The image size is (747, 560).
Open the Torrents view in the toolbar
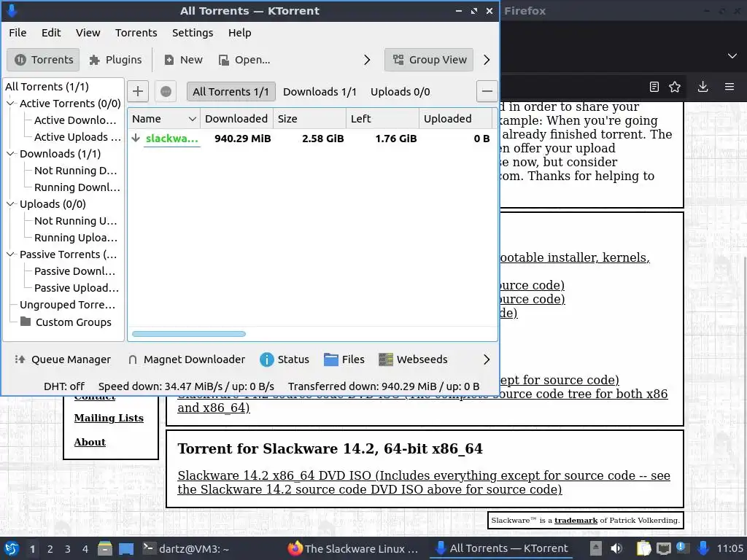tap(43, 60)
